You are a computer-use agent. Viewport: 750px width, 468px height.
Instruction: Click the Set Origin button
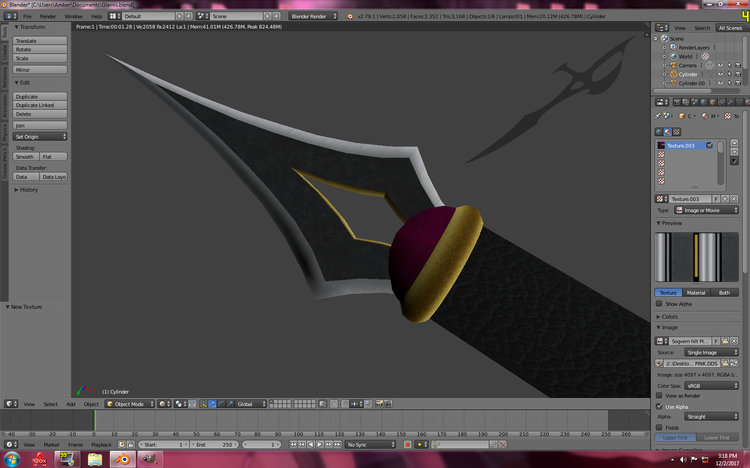click(x=40, y=137)
